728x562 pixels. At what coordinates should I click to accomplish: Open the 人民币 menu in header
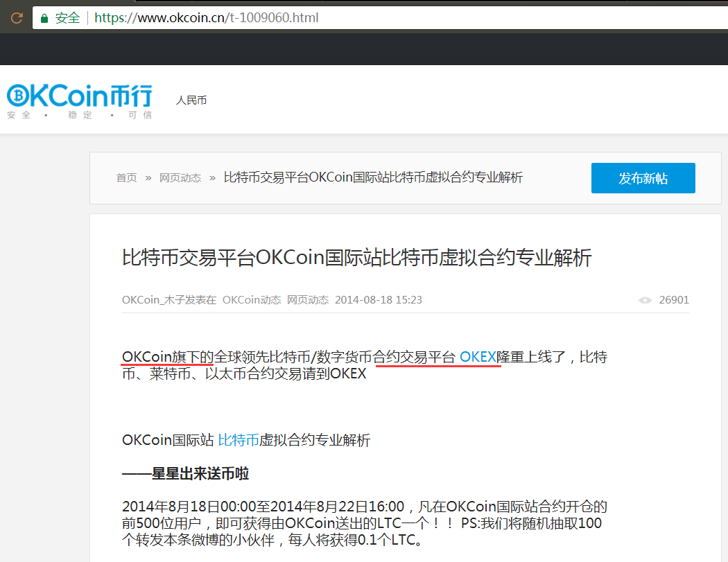click(x=191, y=100)
